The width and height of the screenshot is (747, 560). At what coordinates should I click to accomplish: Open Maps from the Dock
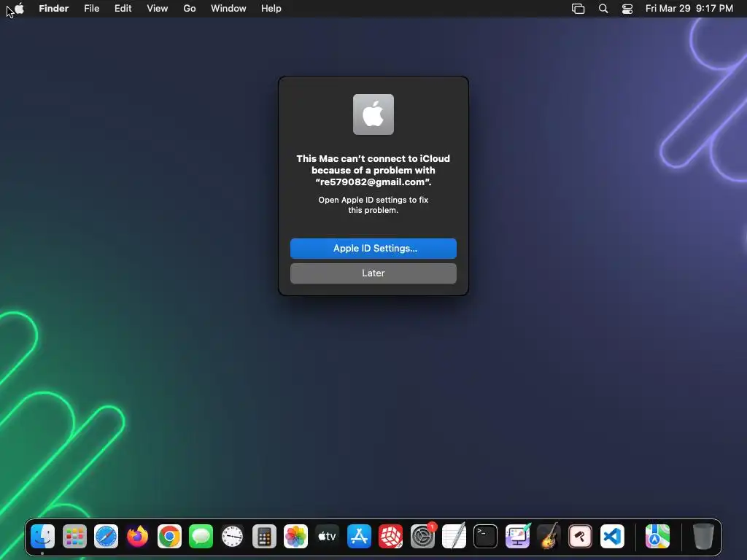[657, 537]
